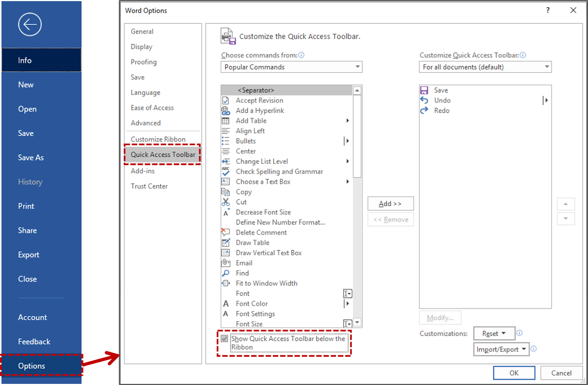Click info icon next to Customize Quick Access Toolbar
Image resolution: width=588 pixels, height=385 pixels.
click(x=523, y=55)
